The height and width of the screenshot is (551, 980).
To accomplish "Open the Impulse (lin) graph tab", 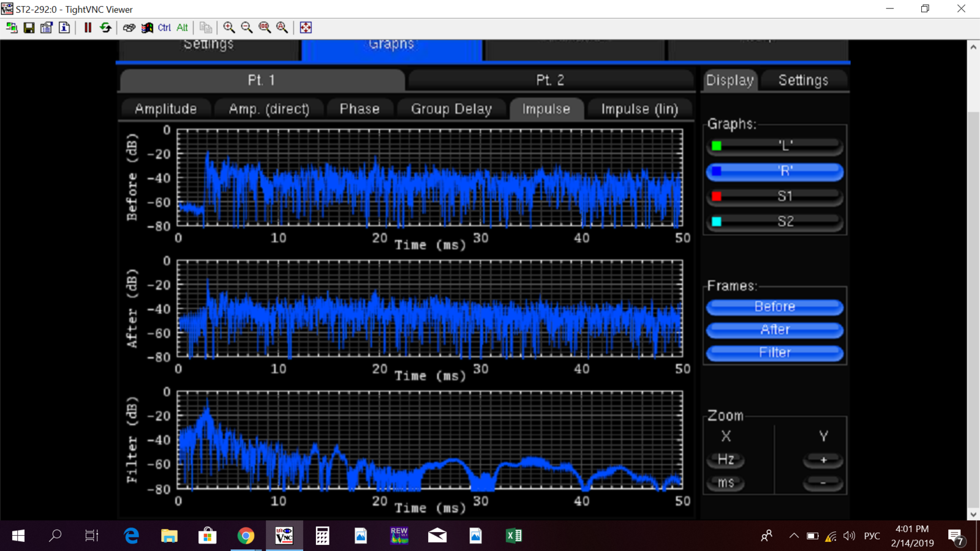I will click(x=639, y=109).
